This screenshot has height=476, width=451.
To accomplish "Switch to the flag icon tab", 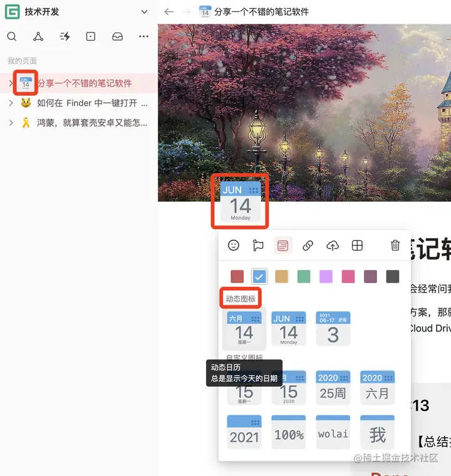I will [x=258, y=246].
